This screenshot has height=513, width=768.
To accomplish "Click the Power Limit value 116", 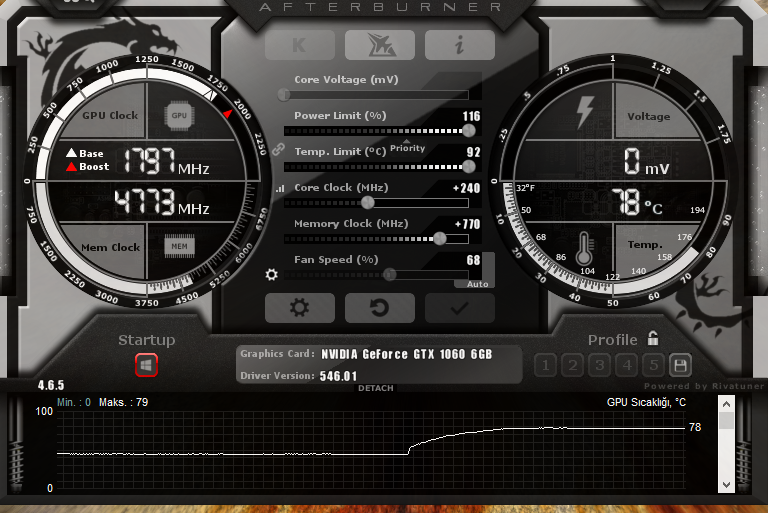I will pyautogui.click(x=471, y=116).
